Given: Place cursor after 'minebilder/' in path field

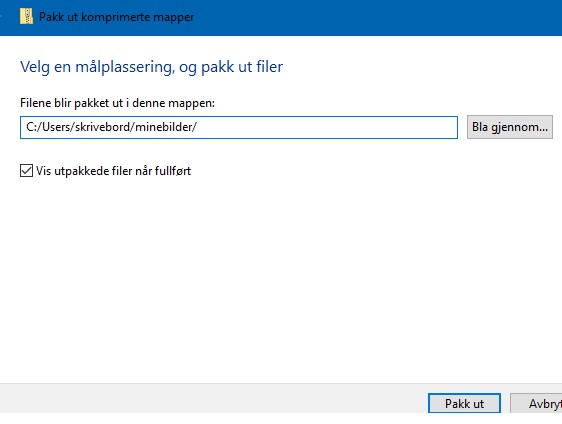Looking at the screenshot, I should coord(197,127).
